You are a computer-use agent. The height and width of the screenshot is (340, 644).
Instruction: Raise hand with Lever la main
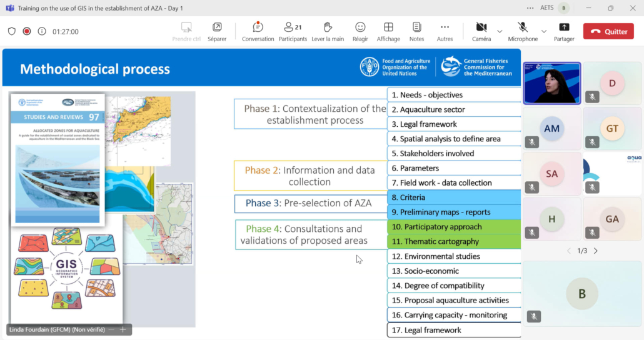[x=328, y=32]
